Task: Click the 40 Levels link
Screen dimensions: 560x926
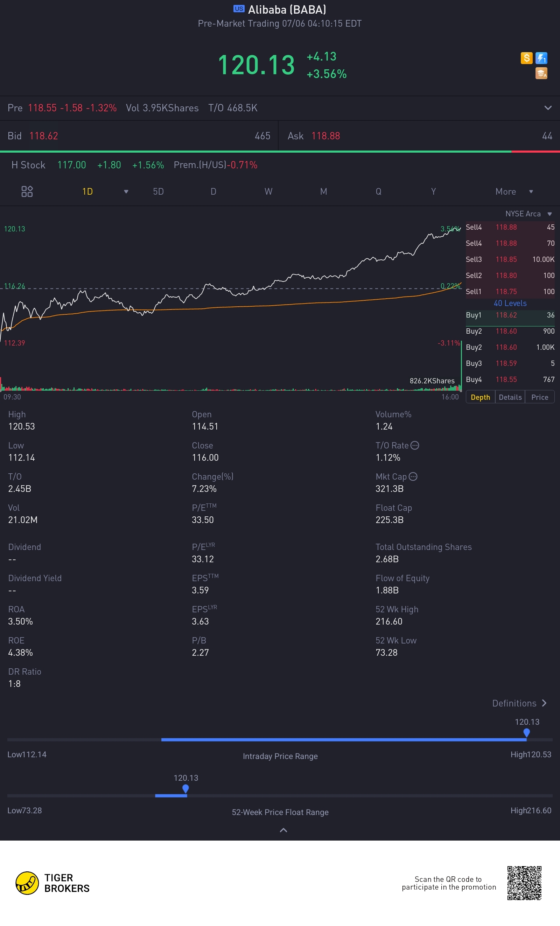Action: click(x=510, y=303)
